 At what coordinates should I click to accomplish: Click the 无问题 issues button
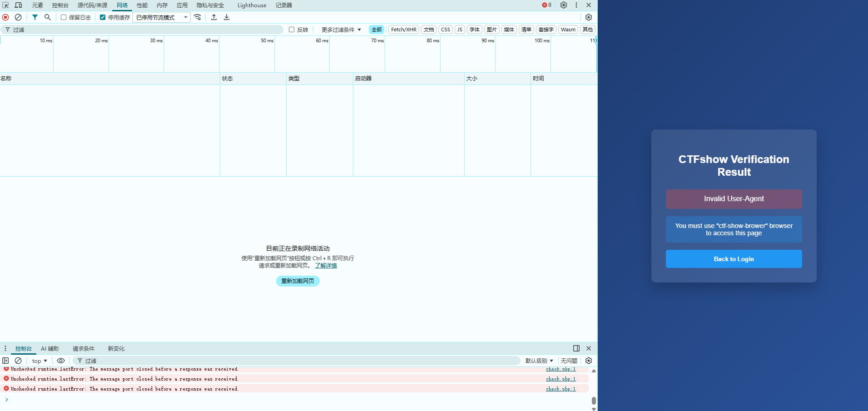(x=569, y=361)
